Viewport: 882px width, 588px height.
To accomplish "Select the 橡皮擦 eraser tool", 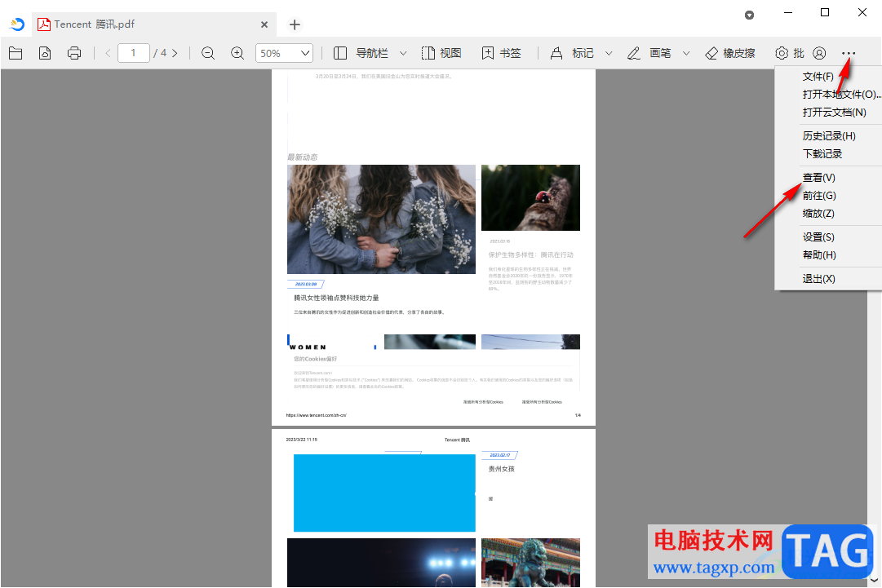I will [x=730, y=53].
